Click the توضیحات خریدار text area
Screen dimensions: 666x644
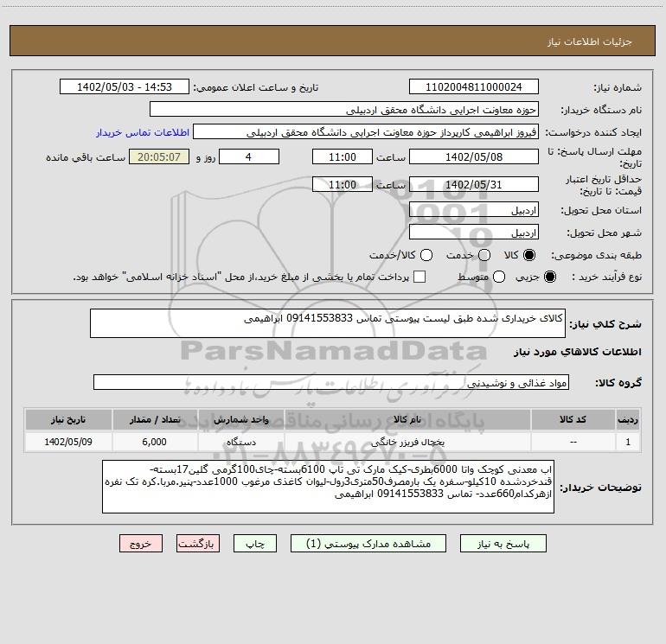(x=328, y=487)
